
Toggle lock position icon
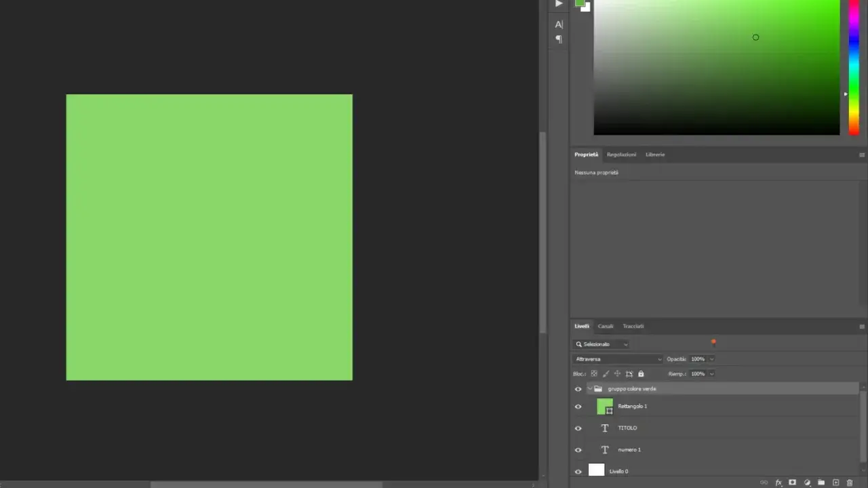tap(617, 373)
